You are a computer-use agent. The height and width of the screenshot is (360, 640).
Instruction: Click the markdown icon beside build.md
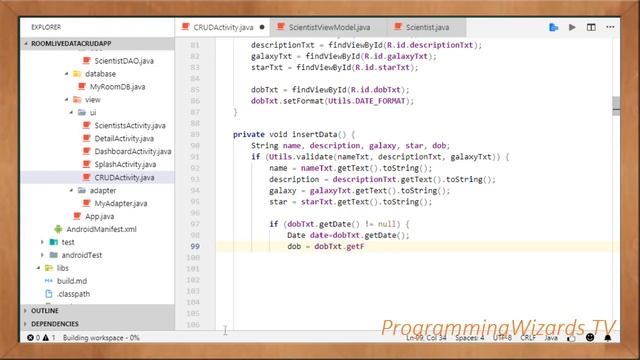(x=49, y=281)
